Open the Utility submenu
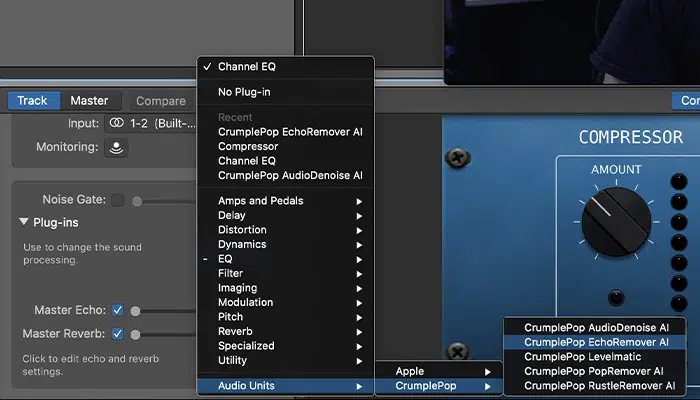This screenshot has height=400, width=700. pos(285,361)
